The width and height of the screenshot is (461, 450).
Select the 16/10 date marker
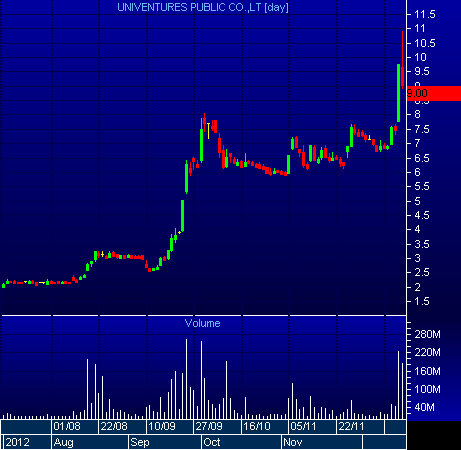pos(257,426)
